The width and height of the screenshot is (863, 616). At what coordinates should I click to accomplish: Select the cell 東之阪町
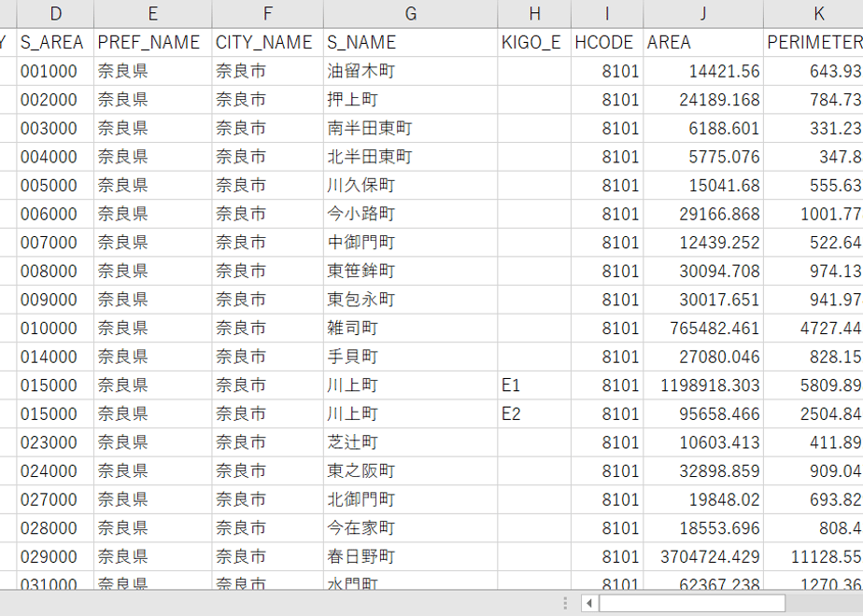[x=411, y=471]
